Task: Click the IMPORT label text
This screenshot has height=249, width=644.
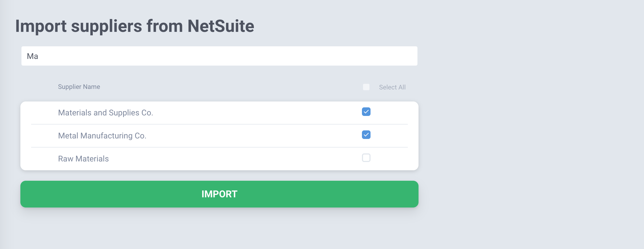Action: click(219, 194)
